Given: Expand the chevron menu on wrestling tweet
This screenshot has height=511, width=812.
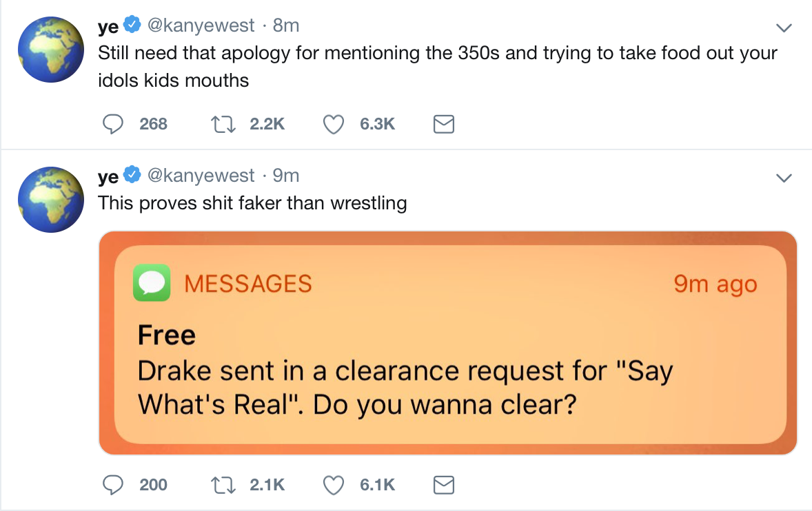Looking at the screenshot, I should (783, 178).
